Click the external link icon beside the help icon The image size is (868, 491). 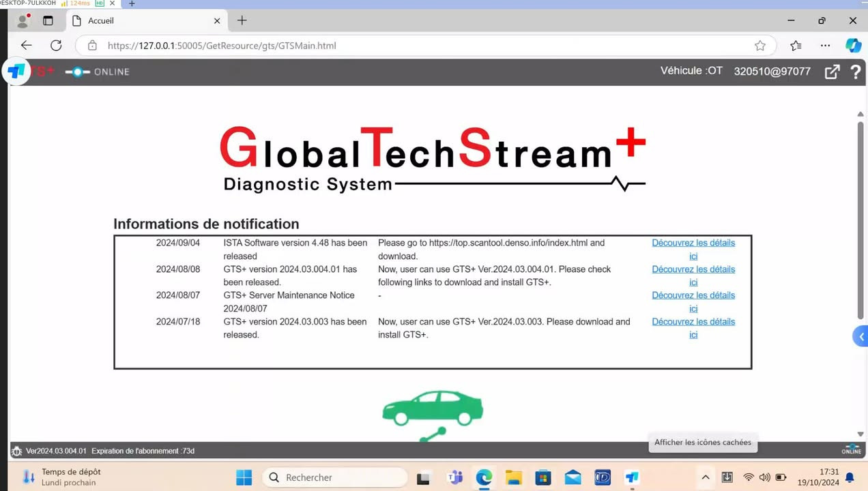click(x=832, y=71)
